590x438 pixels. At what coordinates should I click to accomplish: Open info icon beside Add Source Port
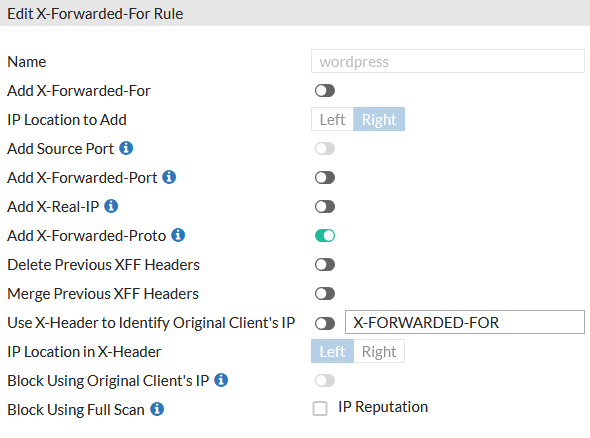(126, 148)
